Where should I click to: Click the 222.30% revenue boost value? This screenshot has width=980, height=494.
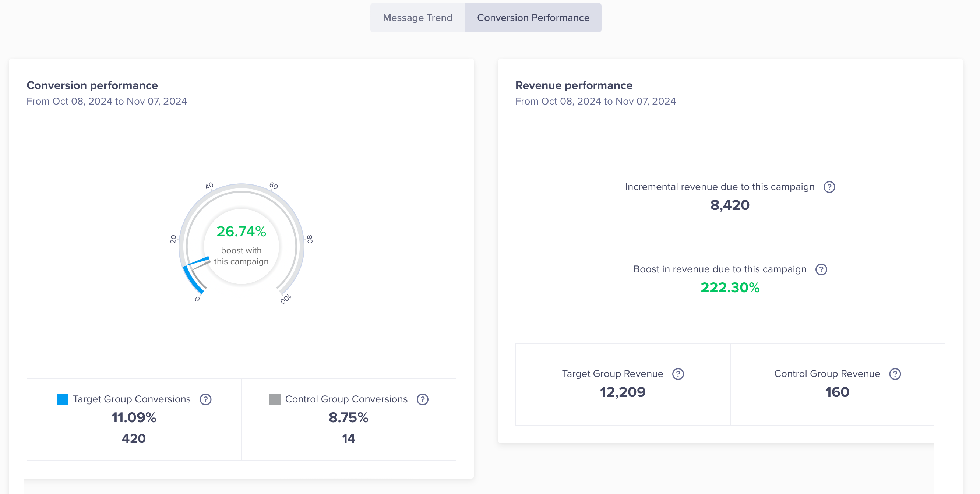point(730,288)
